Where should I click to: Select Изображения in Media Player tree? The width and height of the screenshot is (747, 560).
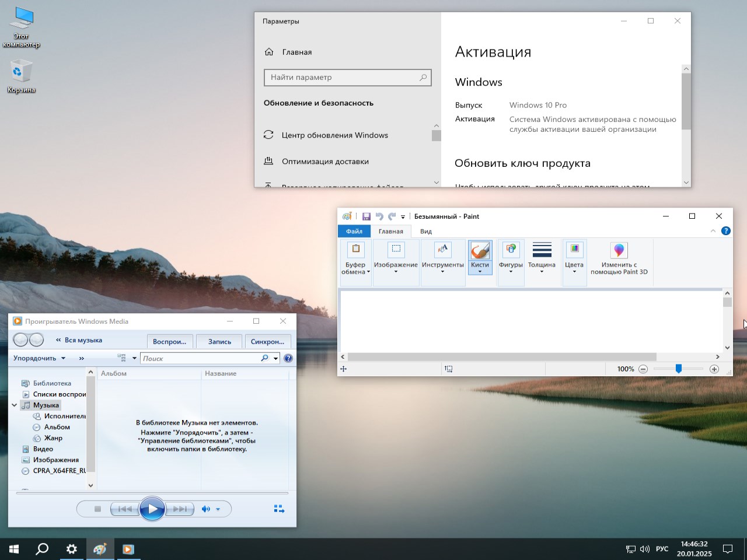[x=50, y=460]
